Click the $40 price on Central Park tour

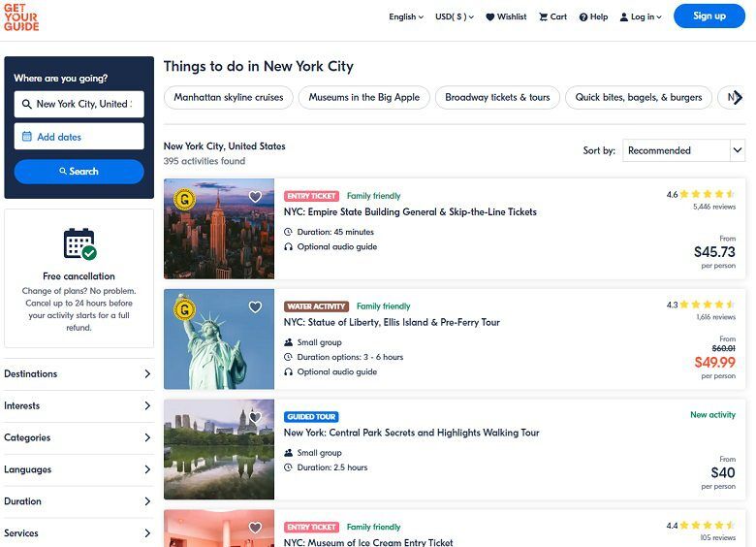(x=723, y=472)
